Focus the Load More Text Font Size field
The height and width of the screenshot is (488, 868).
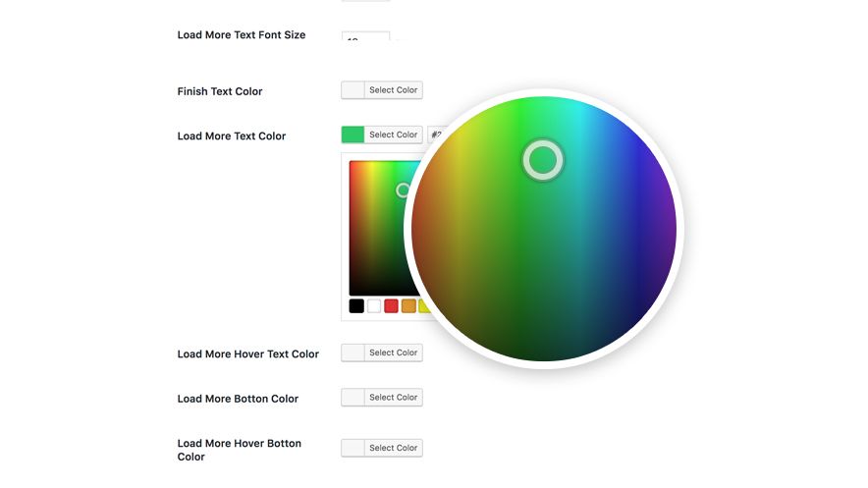pyautogui.click(x=365, y=38)
